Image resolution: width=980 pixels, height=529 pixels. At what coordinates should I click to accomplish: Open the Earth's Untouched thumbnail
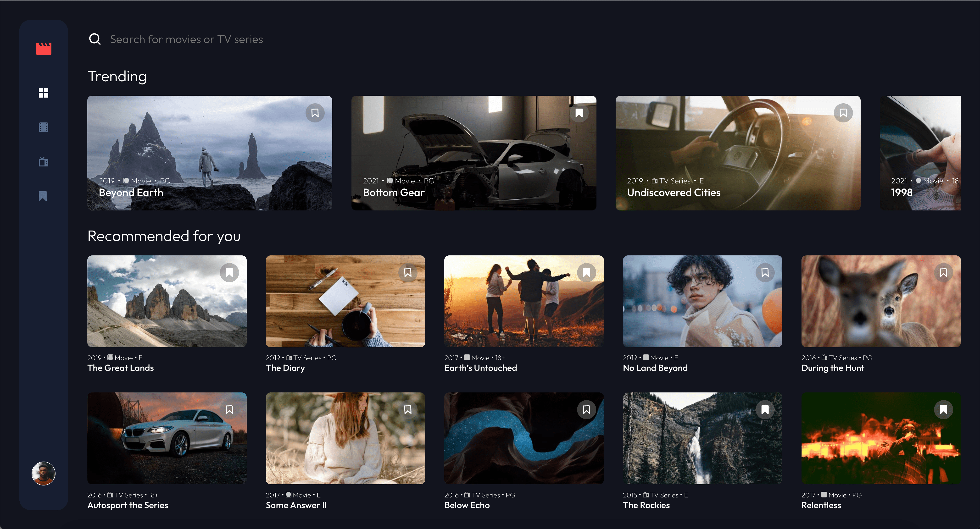tap(523, 301)
